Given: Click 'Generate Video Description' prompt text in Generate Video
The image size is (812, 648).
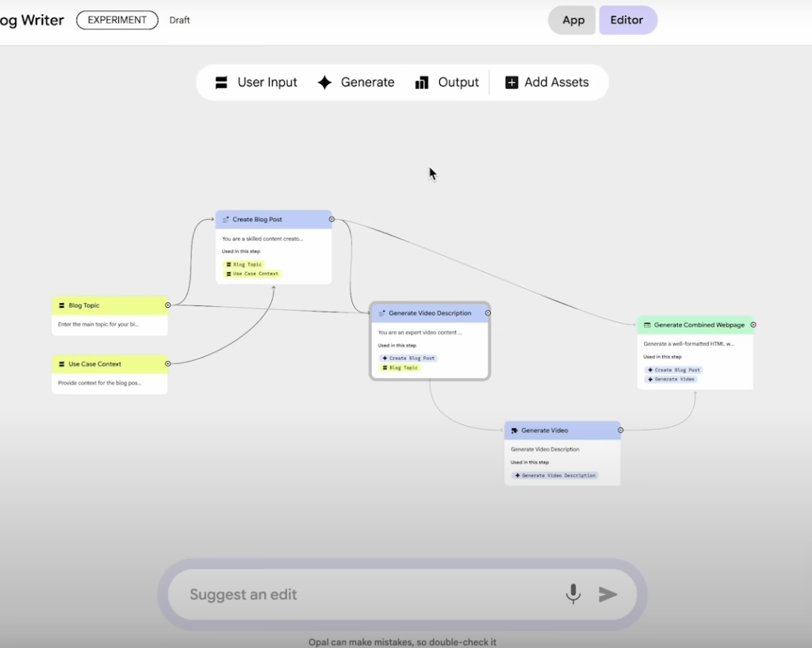Looking at the screenshot, I should [x=545, y=450].
